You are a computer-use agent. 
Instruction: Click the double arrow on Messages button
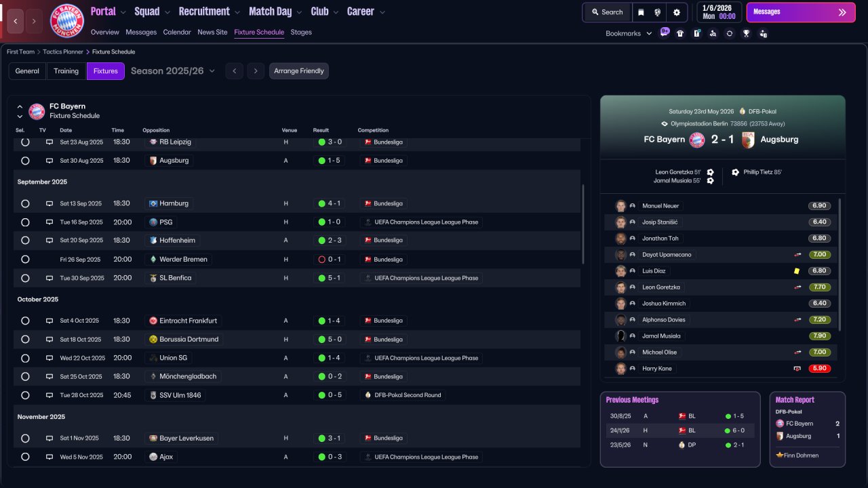(x=842, y=12)
